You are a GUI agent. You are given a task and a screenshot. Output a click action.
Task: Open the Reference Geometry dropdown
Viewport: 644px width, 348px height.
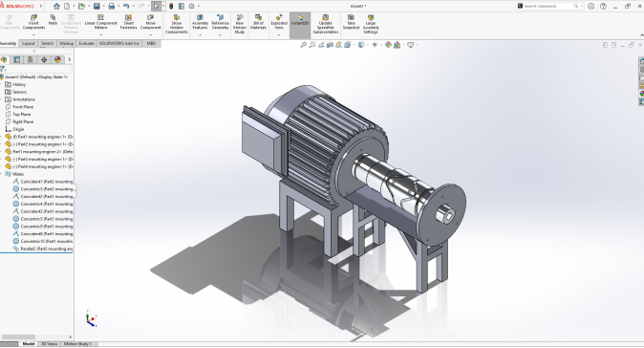click(x=220, y=35)
